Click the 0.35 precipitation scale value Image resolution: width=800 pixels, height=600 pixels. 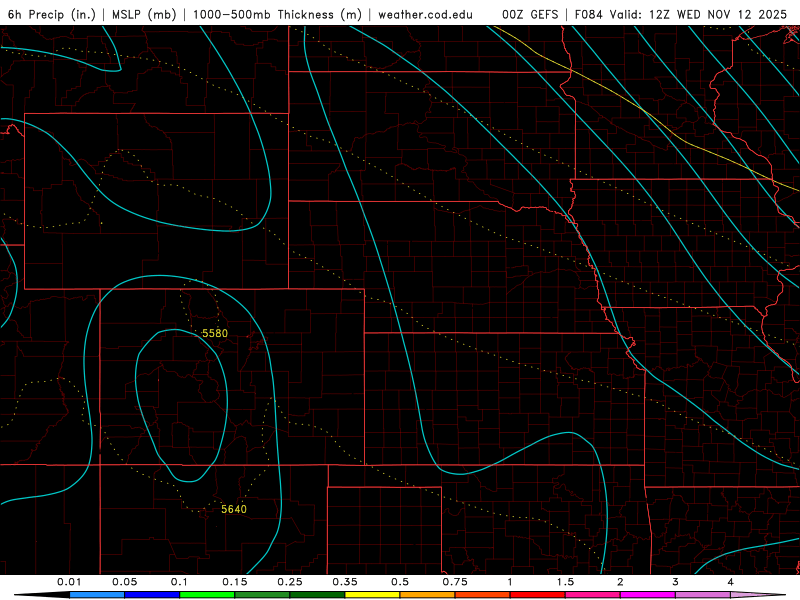pos(345,582)
